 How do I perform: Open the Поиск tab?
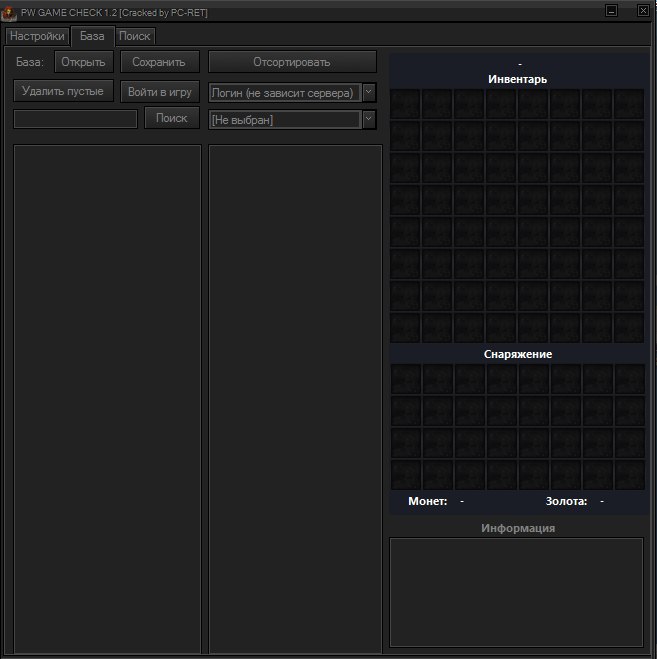tap(135, 36)
